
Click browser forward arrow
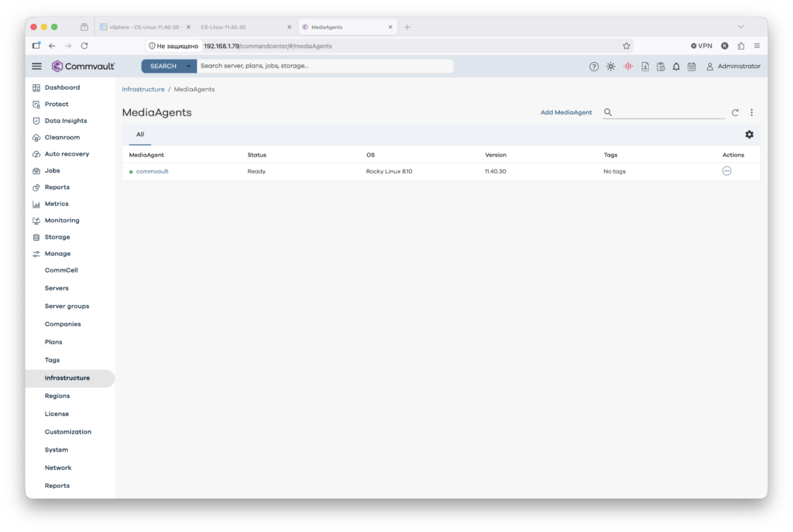pyautogui.click(x=68, y=46)
